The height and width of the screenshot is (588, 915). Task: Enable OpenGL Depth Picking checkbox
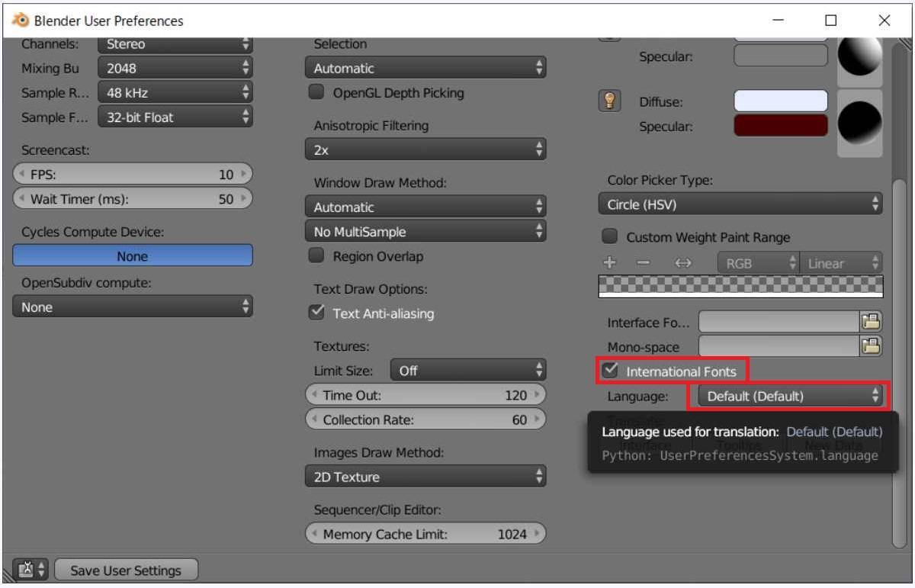click(x=316, y=92)
